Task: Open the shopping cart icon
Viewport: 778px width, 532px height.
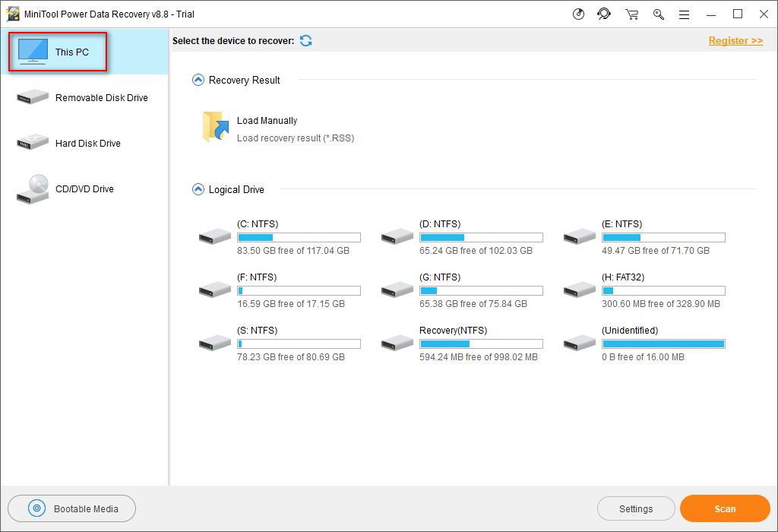Action: pyautogui.click(x=631, y=14)
